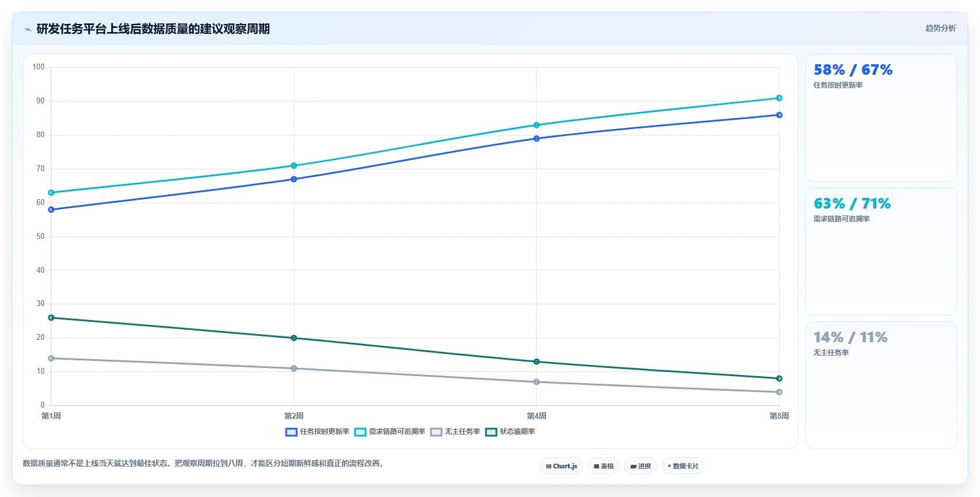
Task: Click the 状态逾期率 data point at 第1周
Action: (51, 318)
